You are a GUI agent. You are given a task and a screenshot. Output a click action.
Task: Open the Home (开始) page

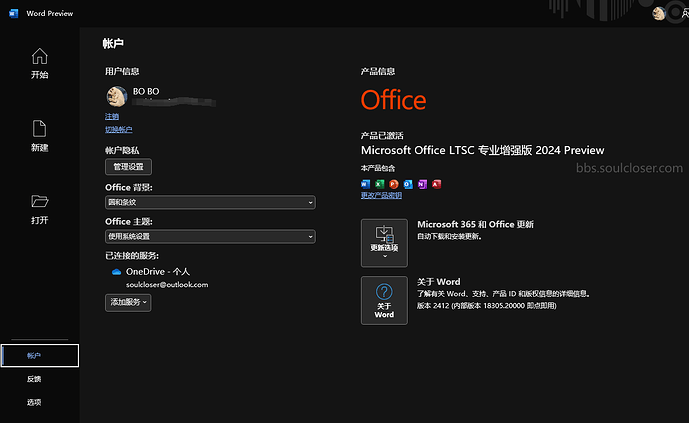[40, 63]
